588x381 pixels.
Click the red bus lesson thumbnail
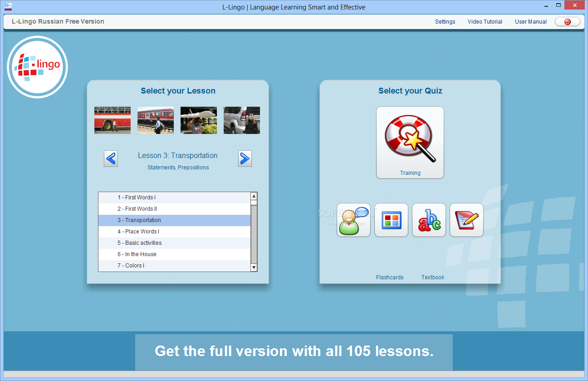(x=113, y=120)
